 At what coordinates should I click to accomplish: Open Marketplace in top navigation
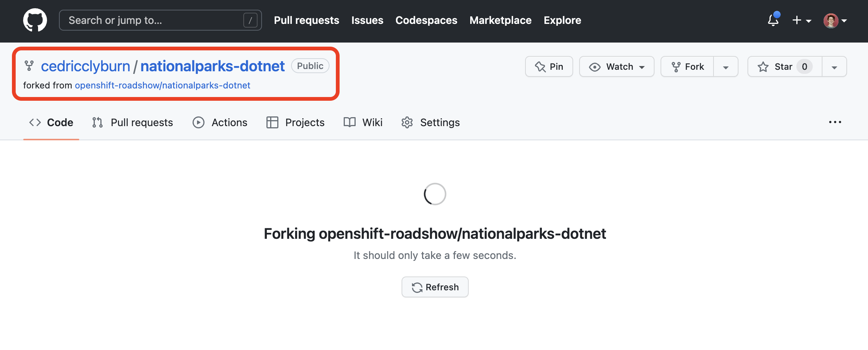click(x=500, y=20)
